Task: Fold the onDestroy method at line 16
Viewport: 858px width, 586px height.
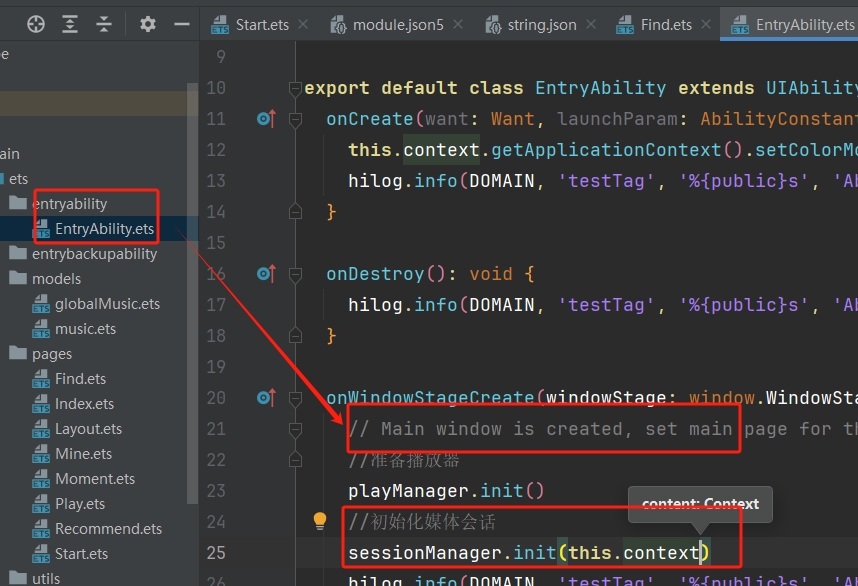Action: pyautogui.click(x=295, y=274)
